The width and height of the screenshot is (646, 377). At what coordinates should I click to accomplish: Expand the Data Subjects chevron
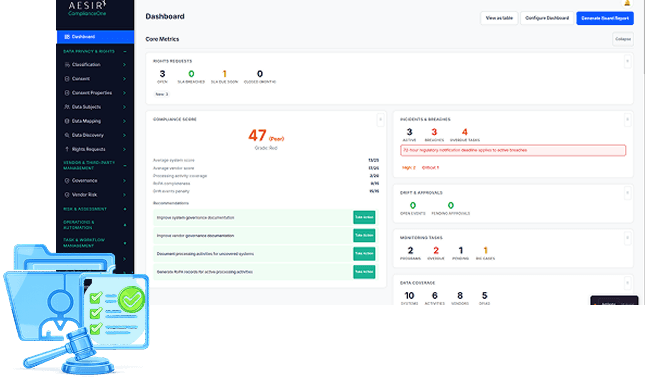click(124, 107)
